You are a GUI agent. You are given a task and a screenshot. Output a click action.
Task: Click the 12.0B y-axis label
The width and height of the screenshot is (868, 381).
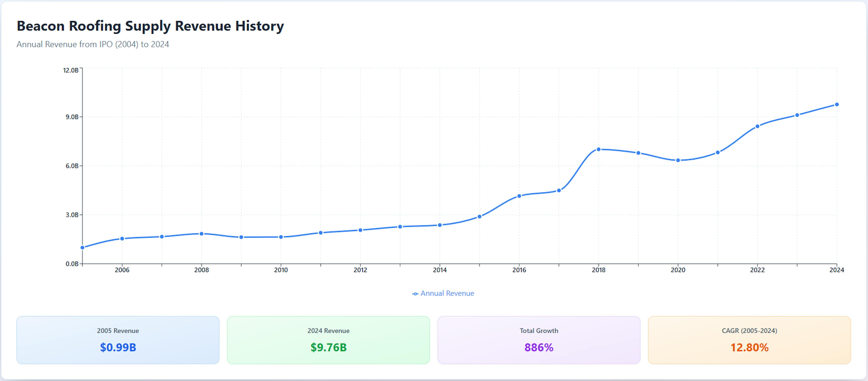click(71, 70)
